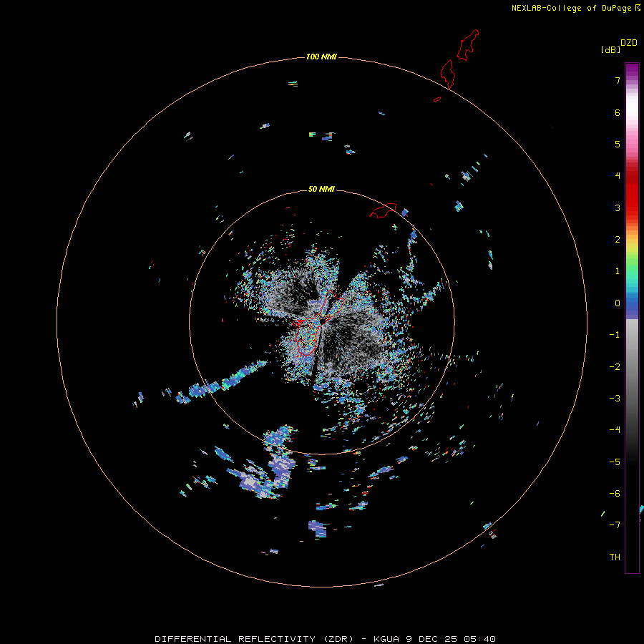Viewport: 644px width, 644px height.
Task: Click the TH threshold label on scale
Action: click(615, 557)
